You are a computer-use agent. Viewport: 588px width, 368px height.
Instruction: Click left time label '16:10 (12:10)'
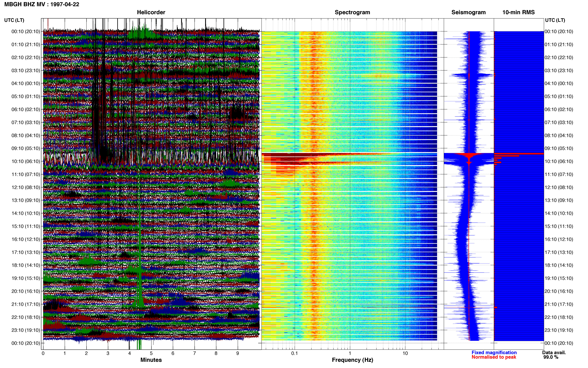26,239
